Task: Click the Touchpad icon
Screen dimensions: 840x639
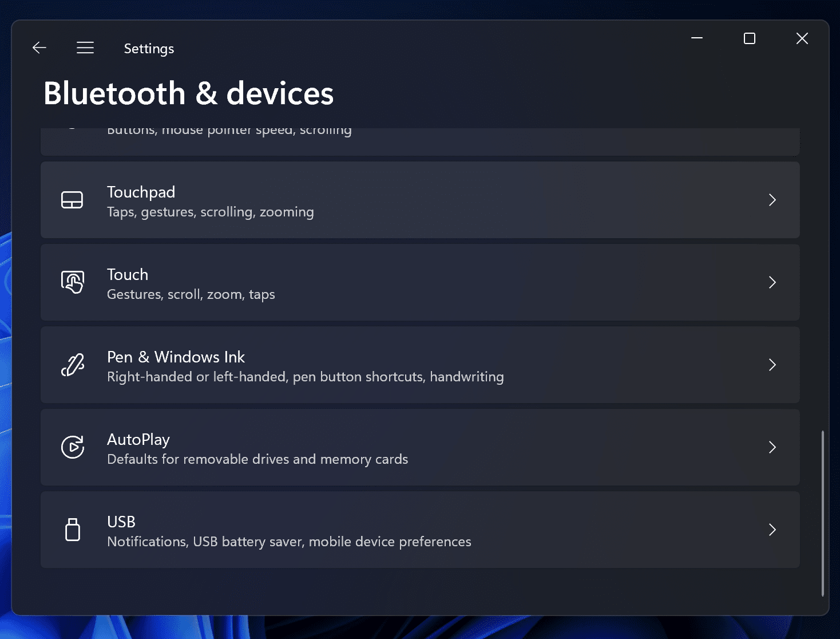Action: (x=72, y=200)
